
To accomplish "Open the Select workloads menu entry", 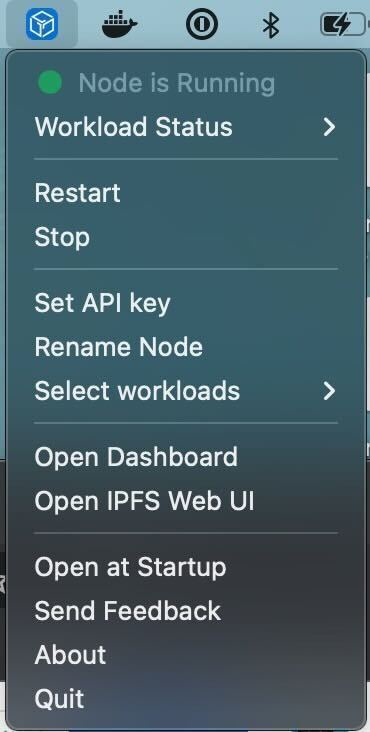I will 186,391.
